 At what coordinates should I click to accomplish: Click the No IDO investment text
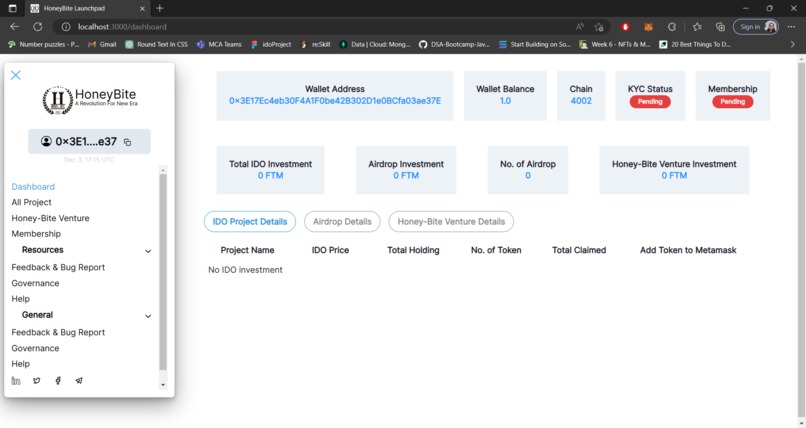pos(245,270)
